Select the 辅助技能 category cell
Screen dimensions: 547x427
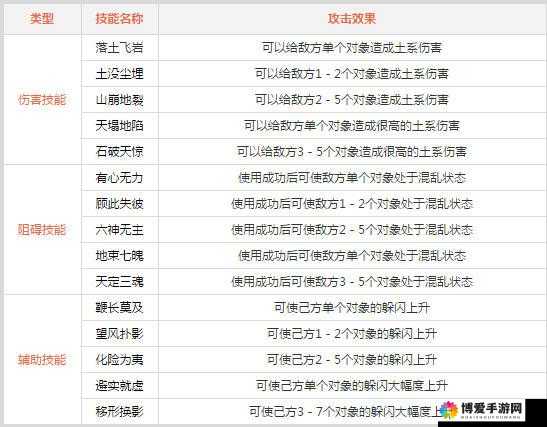tap(42, 360)
